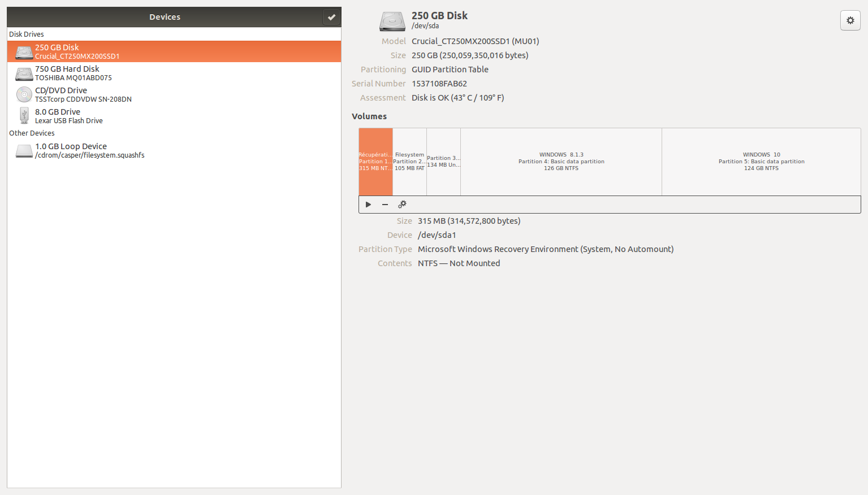Open the disk options gear menu

[850, 20]
